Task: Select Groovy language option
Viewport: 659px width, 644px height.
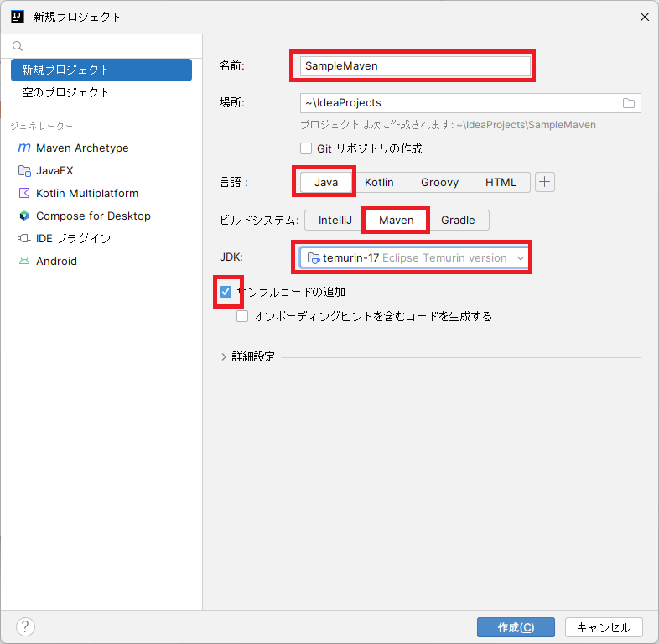Action: click(439, 183)
